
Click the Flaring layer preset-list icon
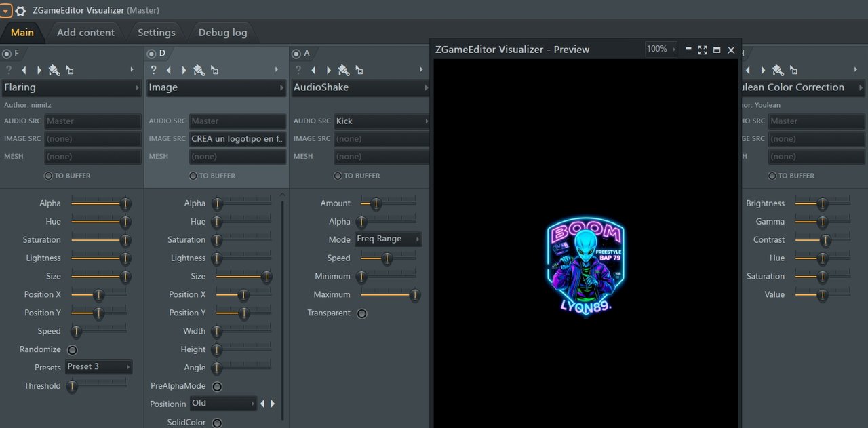(x=70, y=70)
